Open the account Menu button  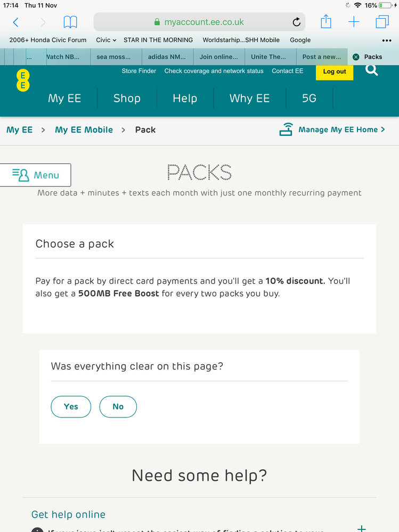(x=35, y=175)
